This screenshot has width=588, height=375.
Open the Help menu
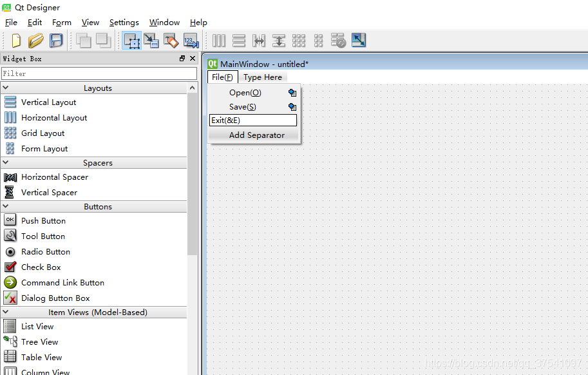(198, 23)
